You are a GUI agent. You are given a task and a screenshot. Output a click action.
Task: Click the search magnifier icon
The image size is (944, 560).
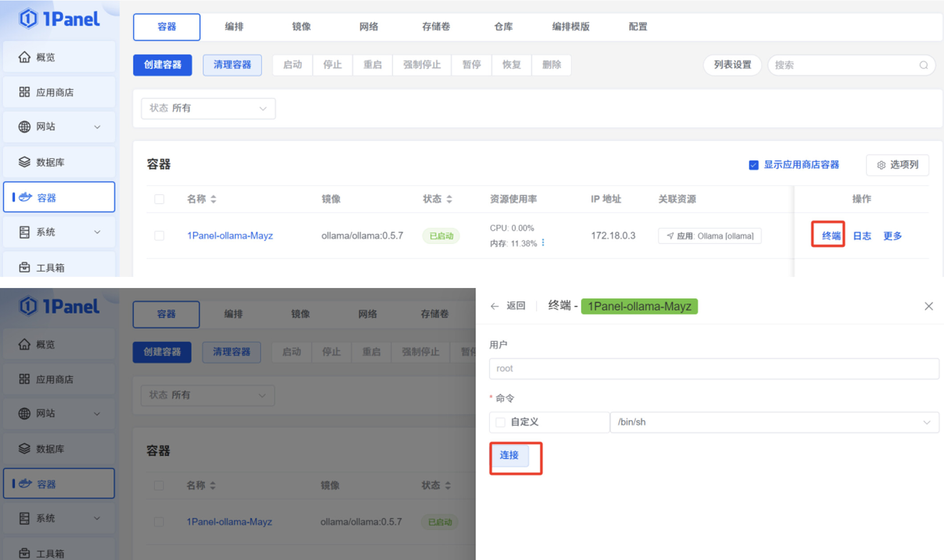click(924, 65)
